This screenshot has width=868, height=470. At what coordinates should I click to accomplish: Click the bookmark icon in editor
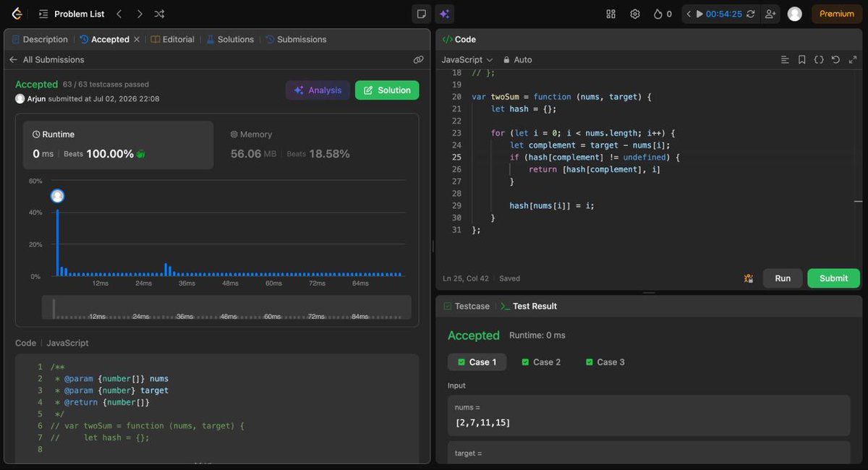[802, 59]
